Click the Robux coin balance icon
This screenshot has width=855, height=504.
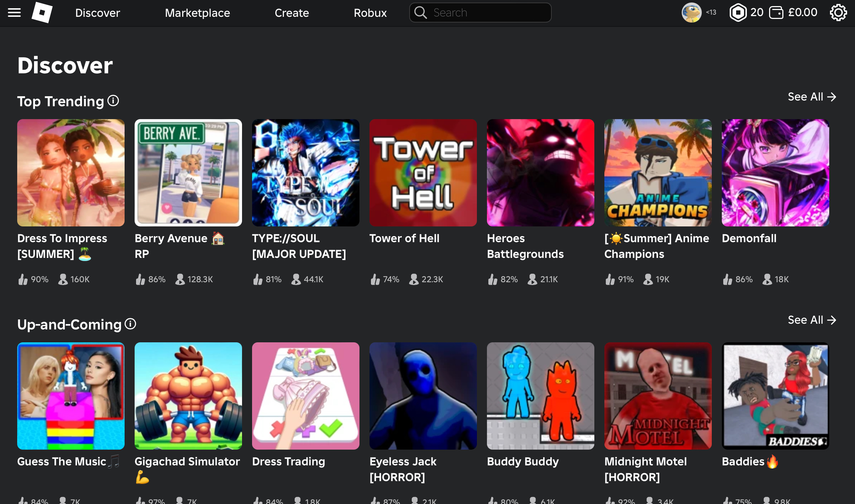click(x=738, y=13)
